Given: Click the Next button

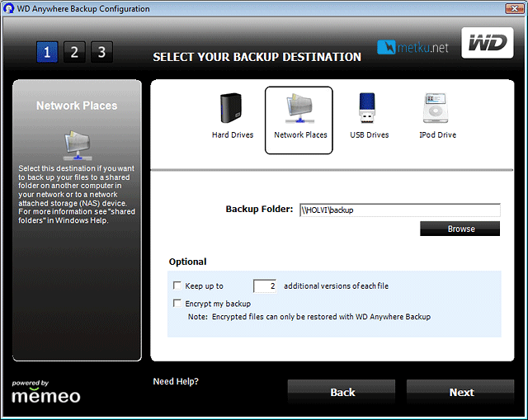Looking at the screenshot, I should [x=460, y=392].
